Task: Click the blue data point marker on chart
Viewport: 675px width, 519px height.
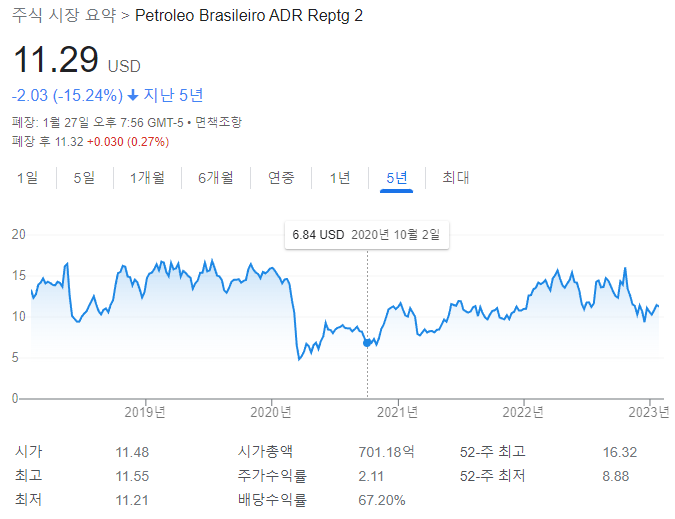Action: pyautogui.click(x=367, y=343)
